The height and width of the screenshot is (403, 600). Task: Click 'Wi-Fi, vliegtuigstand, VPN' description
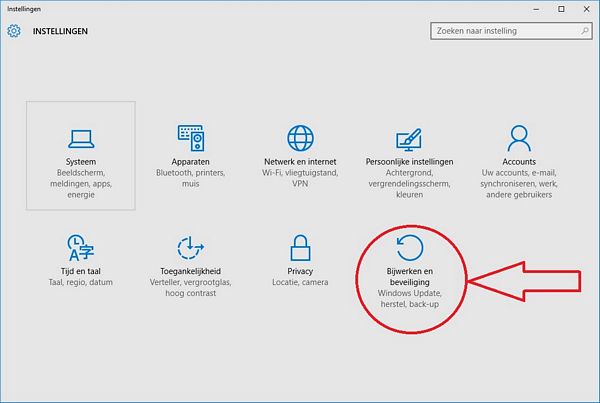pyautogui.click(x=300, y=178)
